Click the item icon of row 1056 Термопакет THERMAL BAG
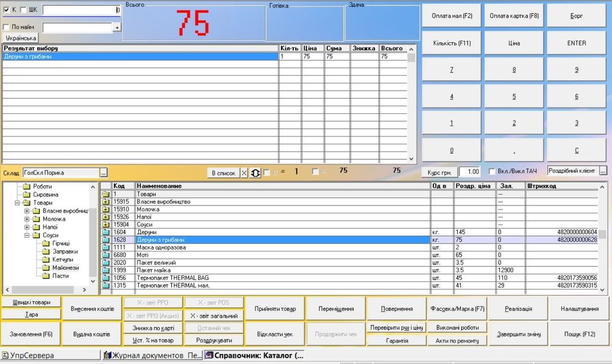612x364 pixels. pyautogui.click(x=106, y=278)
